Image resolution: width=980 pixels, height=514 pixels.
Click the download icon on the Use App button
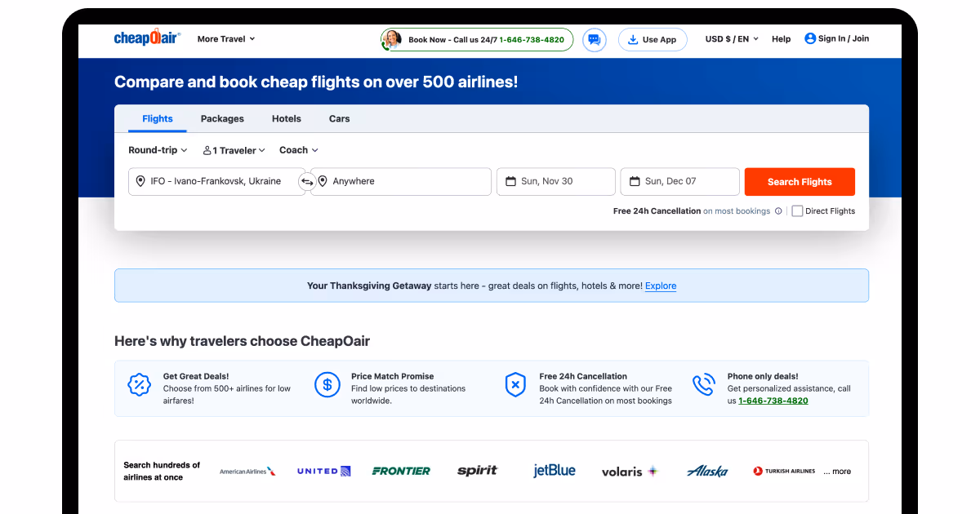(632, 39)
